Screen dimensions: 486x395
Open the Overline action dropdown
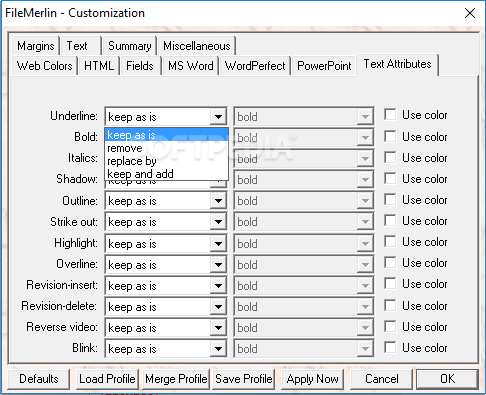tap(218, 265)
